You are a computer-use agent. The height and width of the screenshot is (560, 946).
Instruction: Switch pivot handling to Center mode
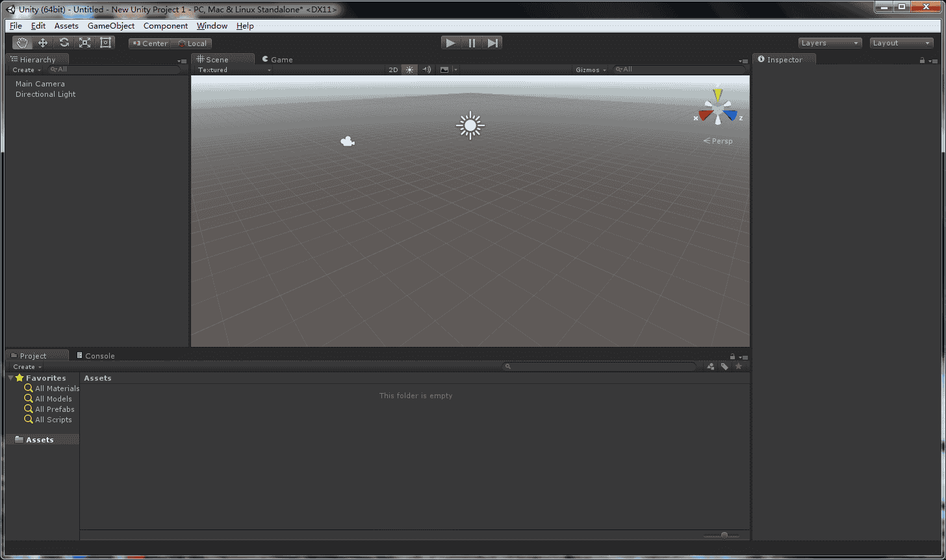(150, 43)
